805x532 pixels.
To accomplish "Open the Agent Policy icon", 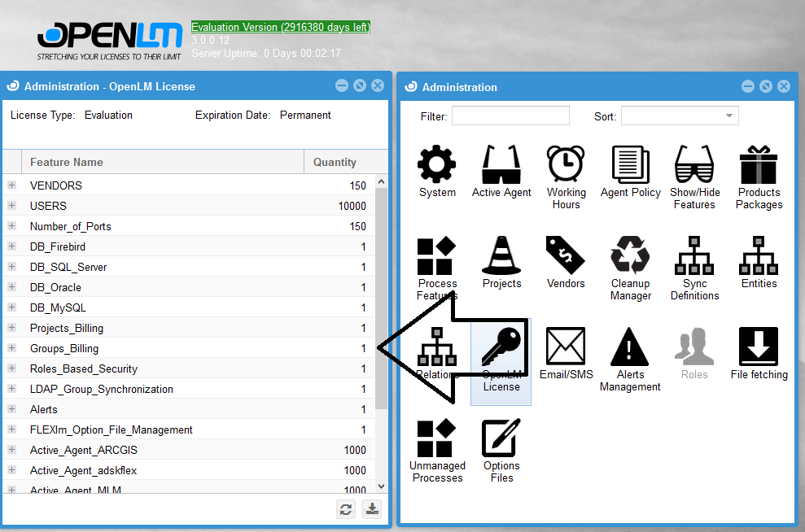I will [x=630, y=165].
